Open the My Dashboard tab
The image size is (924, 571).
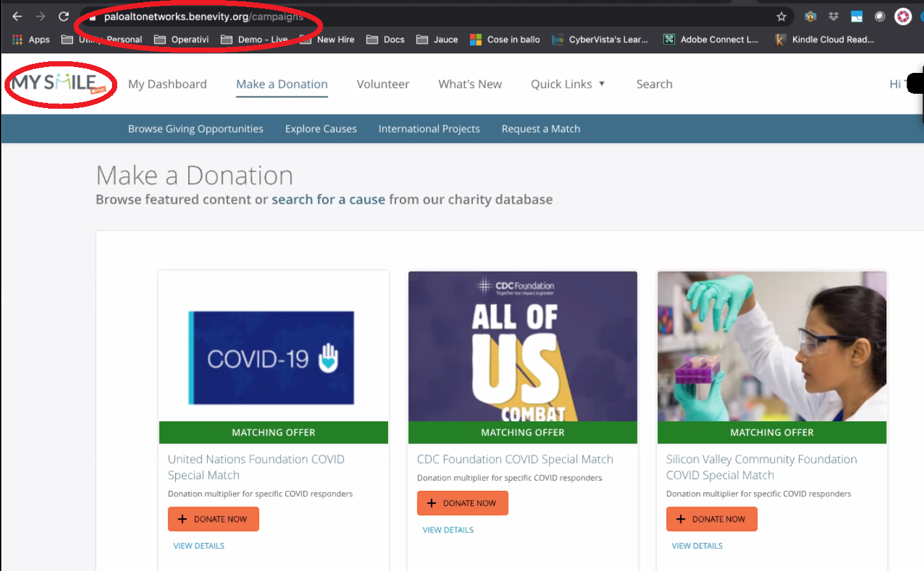167,84
